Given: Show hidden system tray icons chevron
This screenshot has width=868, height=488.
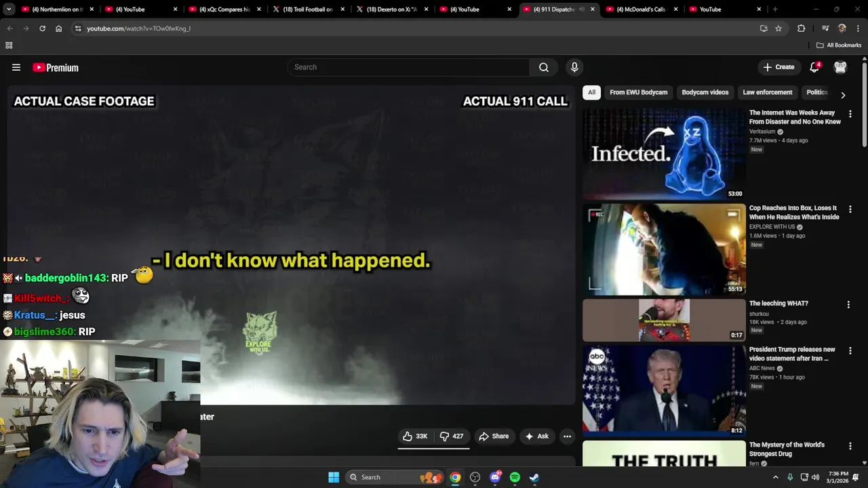Looking at the screenshot, I should pos(776,477).
